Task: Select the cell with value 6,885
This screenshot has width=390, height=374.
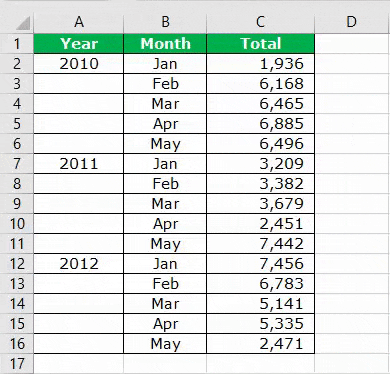Action: [x=260, y=124]
